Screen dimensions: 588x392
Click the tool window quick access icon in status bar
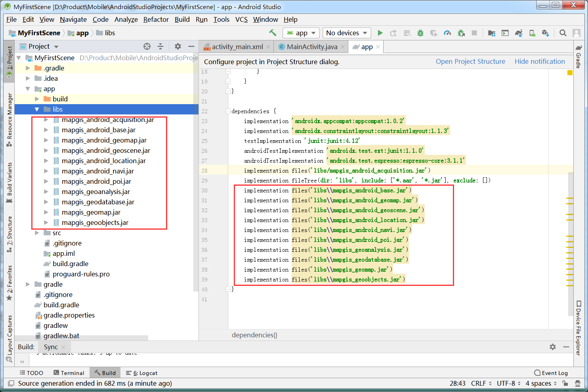click(11, 383)
